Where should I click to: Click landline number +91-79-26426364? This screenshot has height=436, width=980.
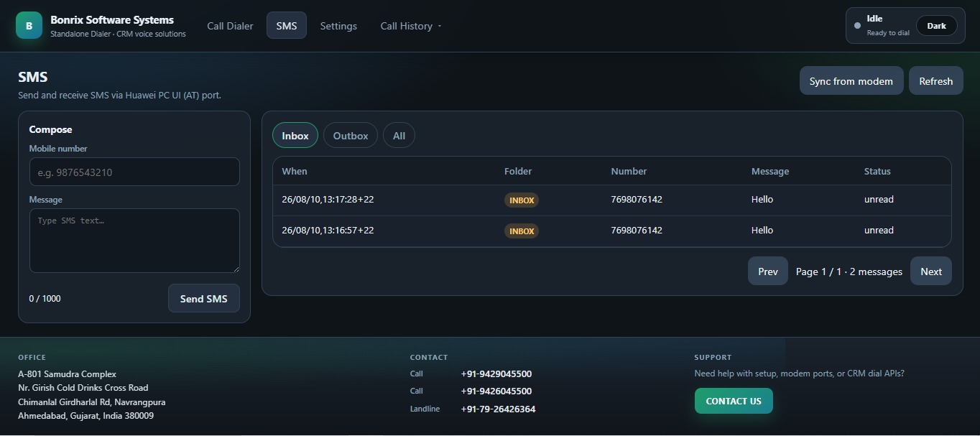tap(498, 409)
